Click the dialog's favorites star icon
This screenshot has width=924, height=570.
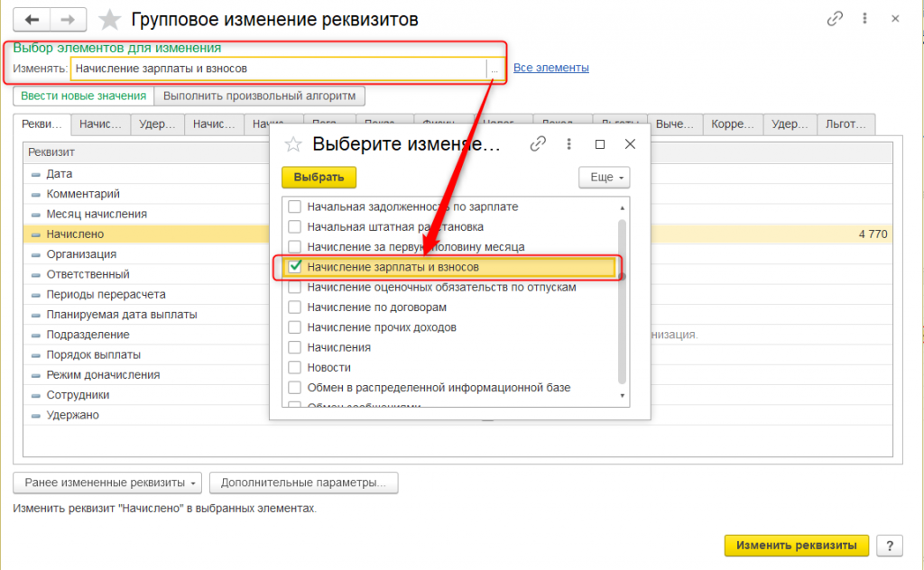292,143
